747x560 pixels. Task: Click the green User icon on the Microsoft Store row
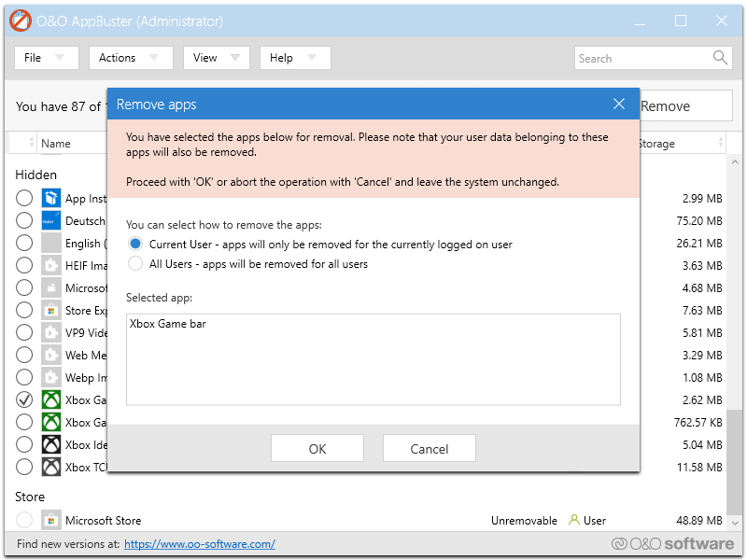[574, 520]
